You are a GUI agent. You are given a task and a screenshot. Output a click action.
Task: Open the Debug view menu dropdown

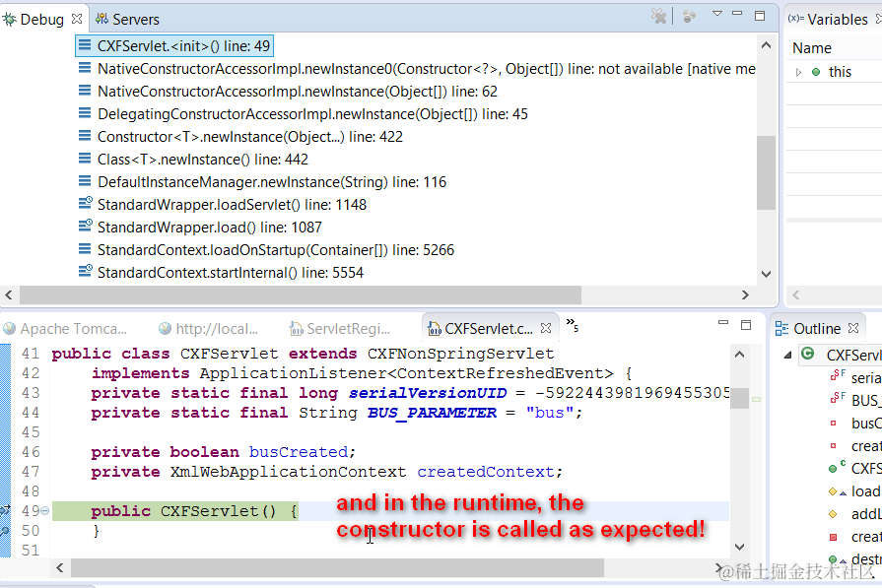717,14
